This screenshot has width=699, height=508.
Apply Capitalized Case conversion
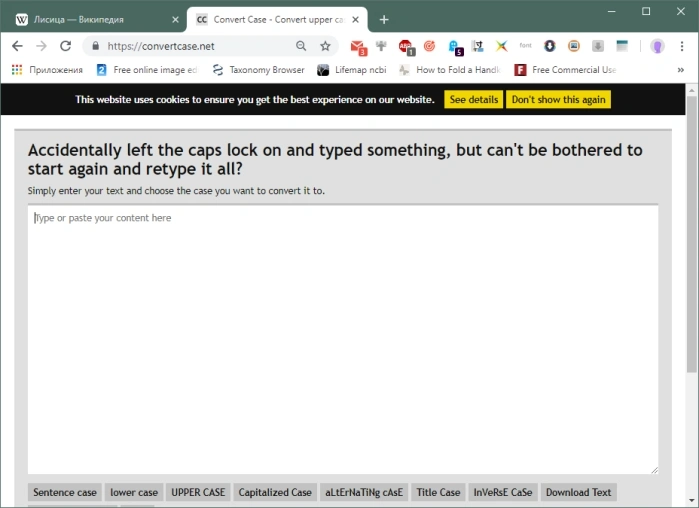click(275, 492)
